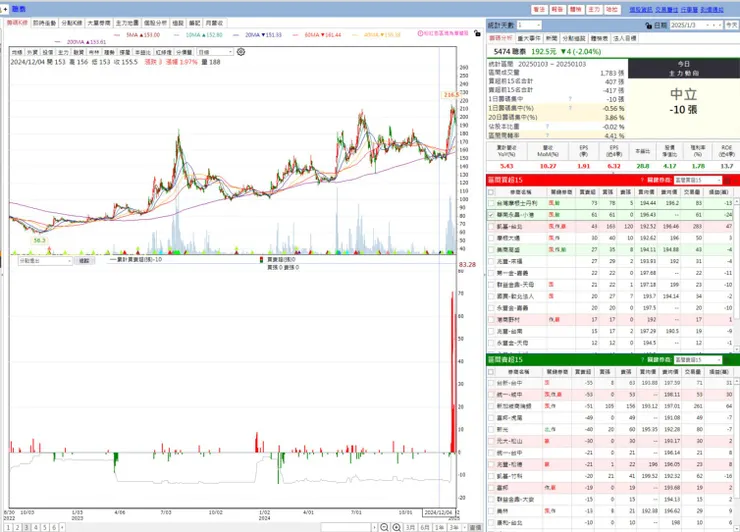
Task: Click the 賣超 table vertical scrollbar
Action: [x=736, y=453]
